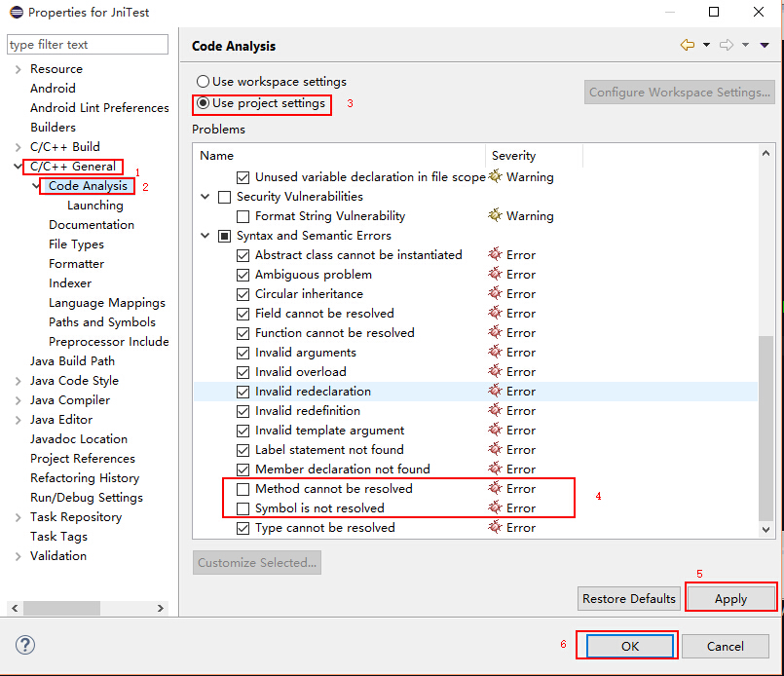Screen dimensions: 784x676
Task: Click the Apply button
Action: tap(730, 598)
